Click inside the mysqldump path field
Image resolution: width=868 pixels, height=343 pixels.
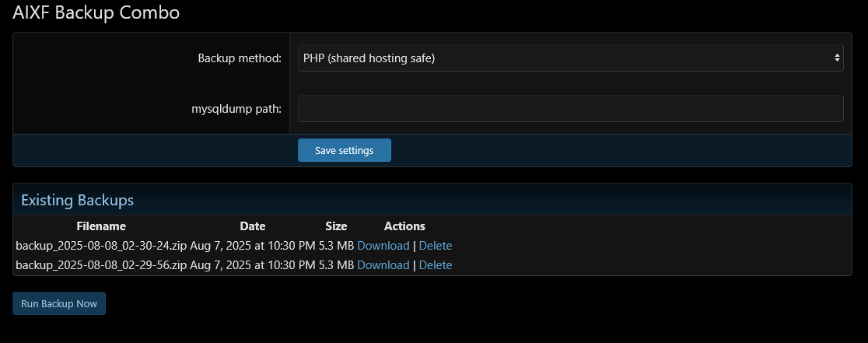click(x=570, y=109)
